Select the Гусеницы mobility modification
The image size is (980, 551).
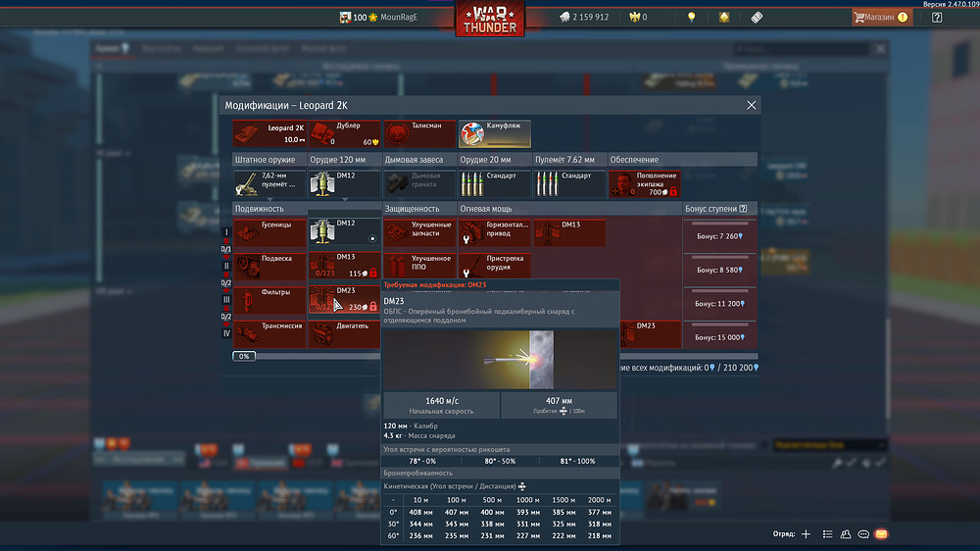(269, 232)
